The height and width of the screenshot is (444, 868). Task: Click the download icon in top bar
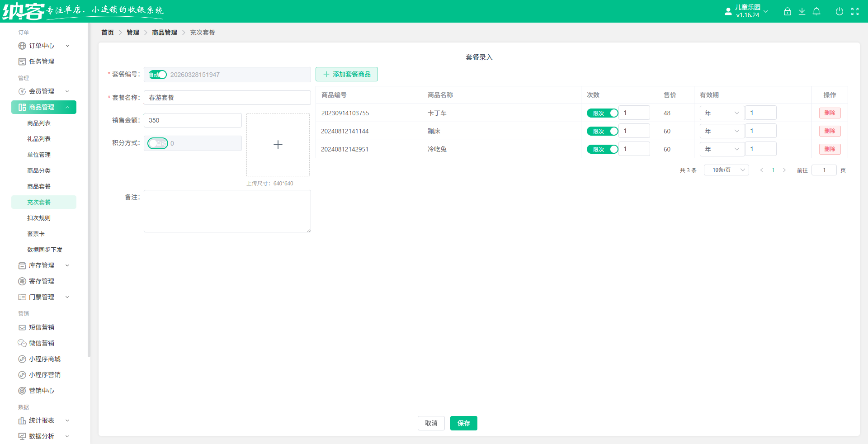[x=802, y=12]
